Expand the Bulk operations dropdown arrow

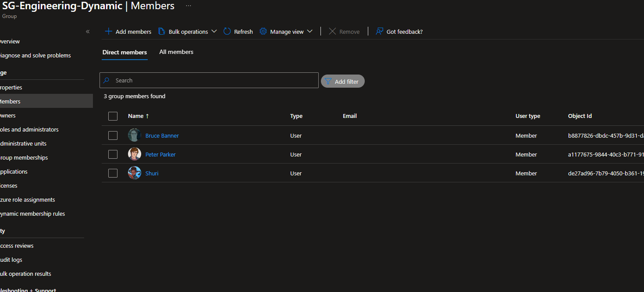pyautogui.click(x=214, y=32)
